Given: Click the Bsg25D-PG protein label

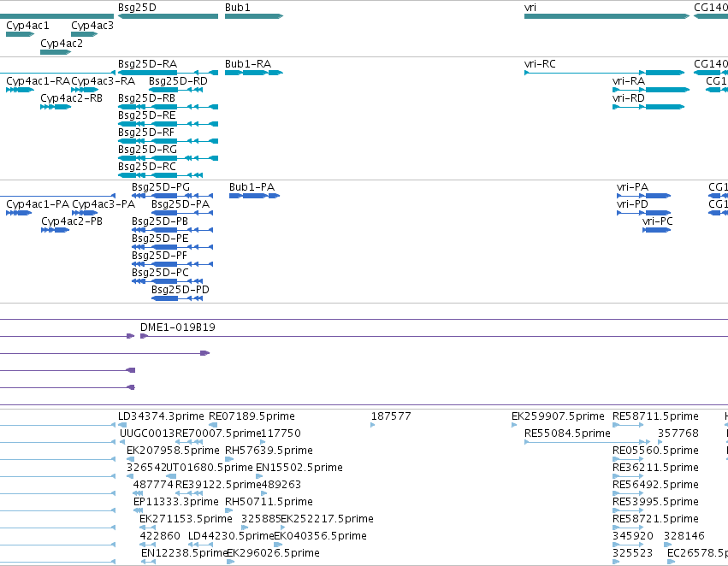Looking at the screenshot, I should [x=161, y=187].
